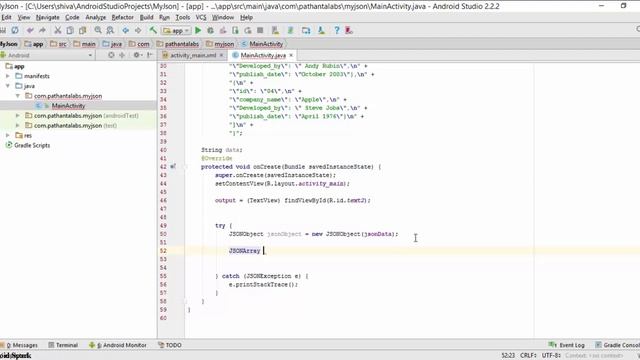This screenshot has width=640, height=360.
Task: Click the Make Project hammer icon
Action: coord(153,30)
